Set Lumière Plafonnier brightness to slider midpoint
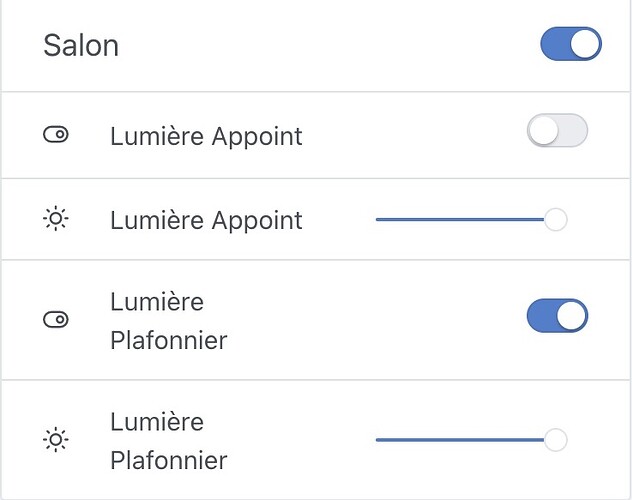The width and height of the screenshot is (632, 500). point(466,439)
